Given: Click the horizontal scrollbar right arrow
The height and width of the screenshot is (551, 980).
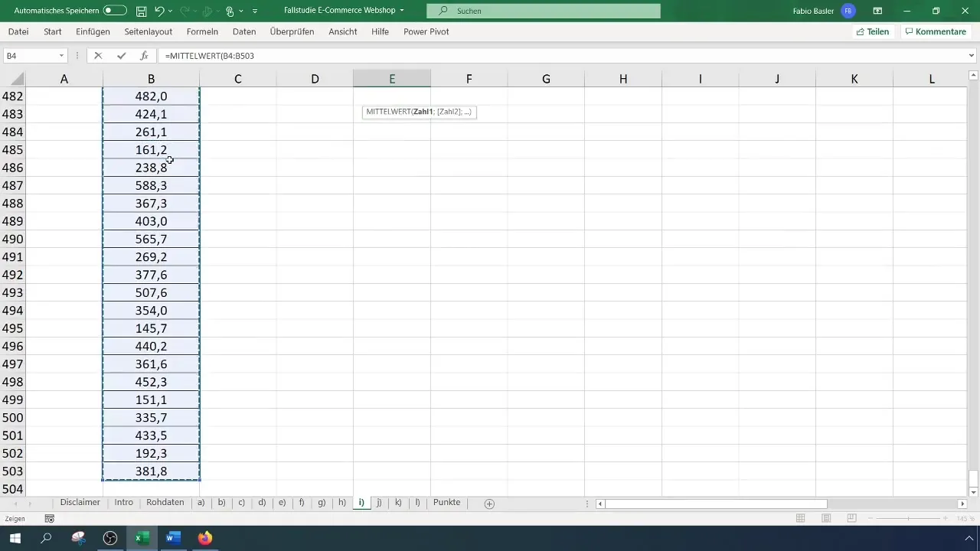Looking at the screenshot, I should tap(962, 504).
